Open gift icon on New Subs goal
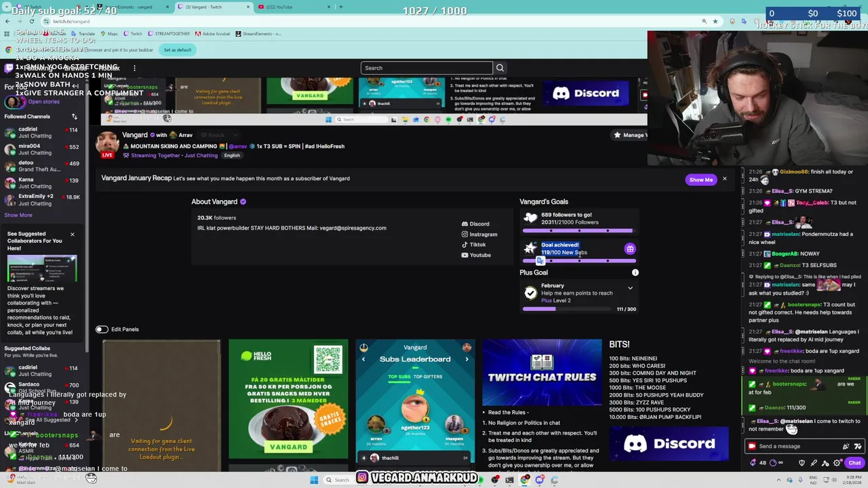This screenshot has width=868, height=488. pyautogui.click(x=630, y=249)
